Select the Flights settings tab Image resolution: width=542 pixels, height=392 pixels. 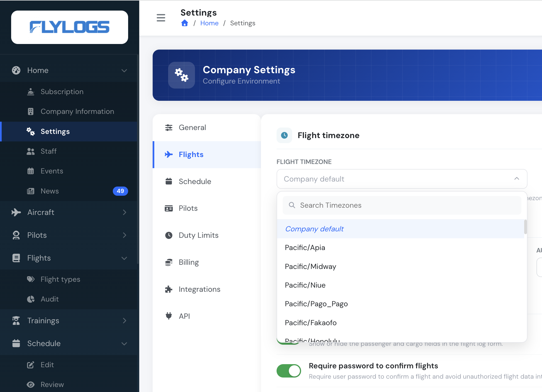207,155
